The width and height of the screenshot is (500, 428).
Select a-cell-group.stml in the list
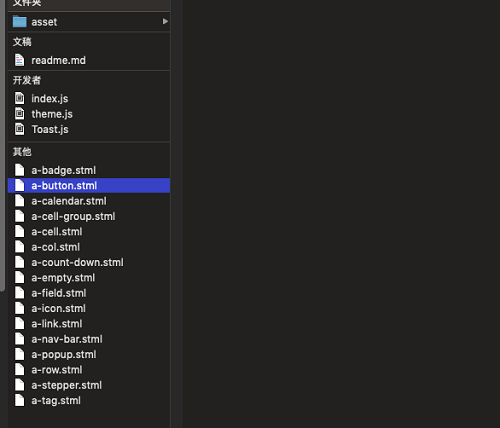89,216
